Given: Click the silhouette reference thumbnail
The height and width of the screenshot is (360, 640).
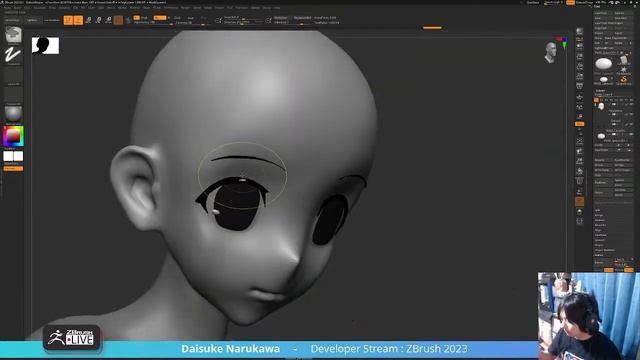Looking at the screenshot, I should tap(45, 46).
